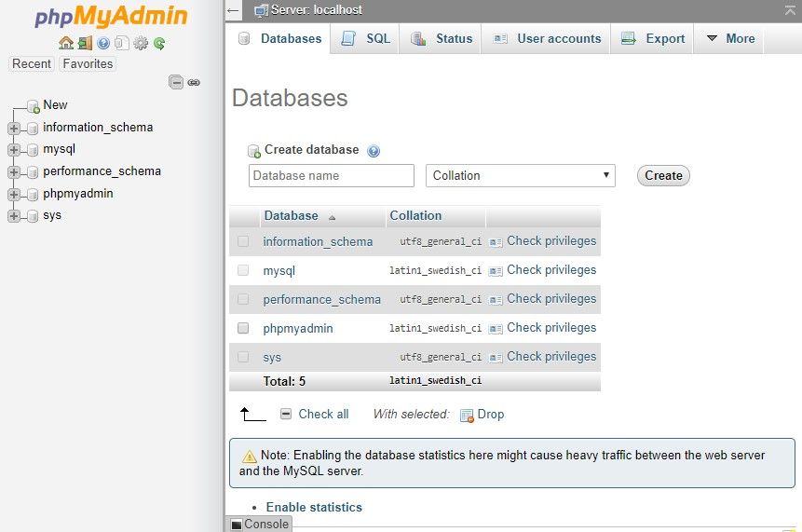This screenshot has width=802, height=532.
Task: Click the back arrow beside Server: localhost
Action: 233,10
